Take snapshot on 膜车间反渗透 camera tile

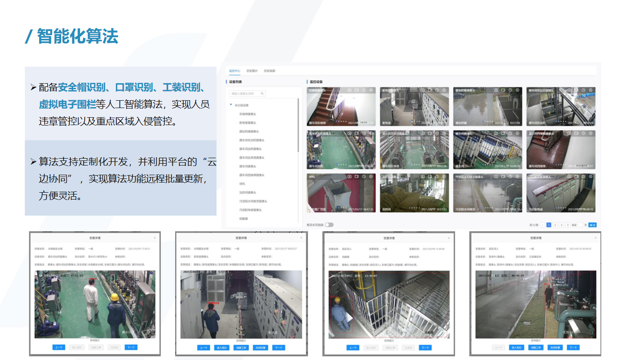click(x=423, y=133)
